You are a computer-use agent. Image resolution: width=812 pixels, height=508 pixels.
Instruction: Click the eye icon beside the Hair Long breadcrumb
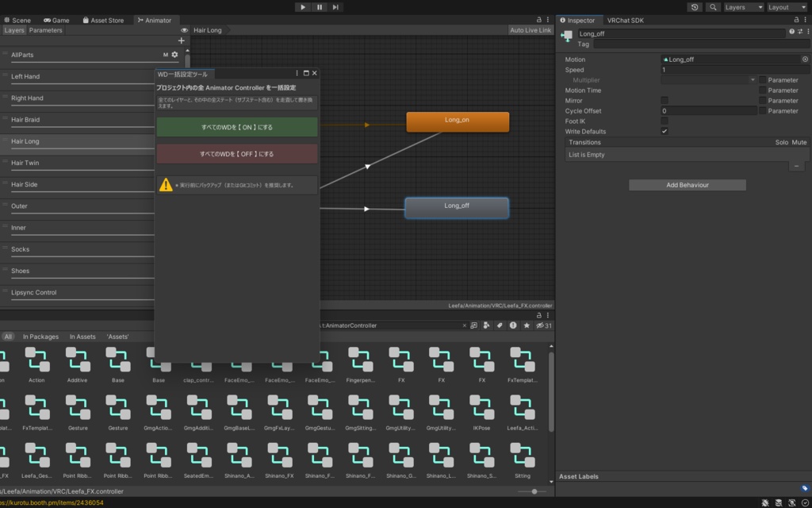[x=184, y=30]
